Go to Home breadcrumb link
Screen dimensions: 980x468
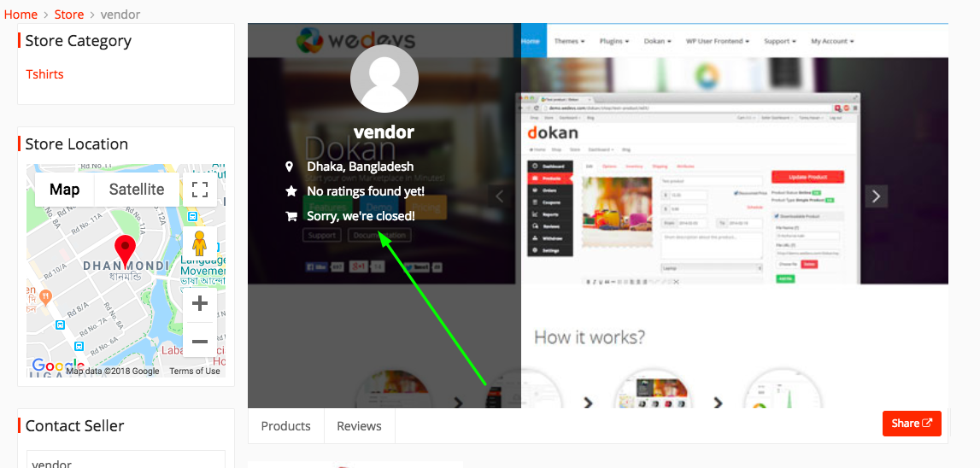pos(21,14)
